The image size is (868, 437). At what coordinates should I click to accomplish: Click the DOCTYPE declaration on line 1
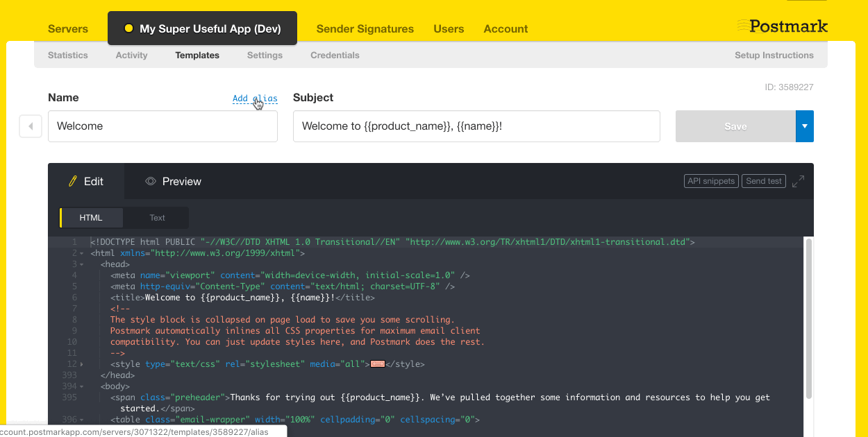click(x=392, y=242)
